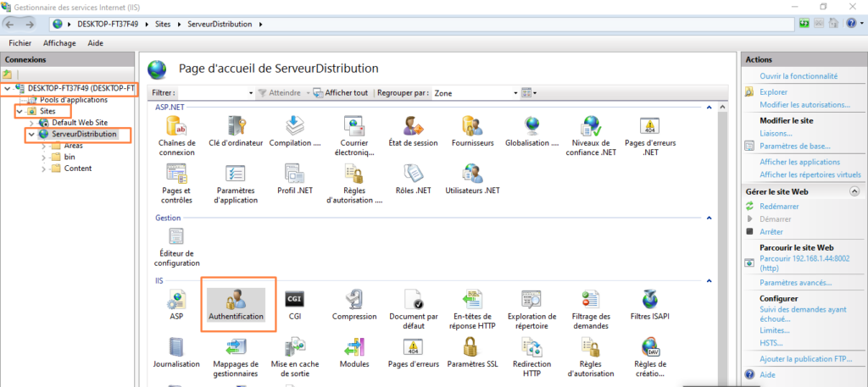Open the view mode dropdown button
Image resolution: width=868 pixels, height=387 pixels.
pyautogui.click(x=530, y=93)
